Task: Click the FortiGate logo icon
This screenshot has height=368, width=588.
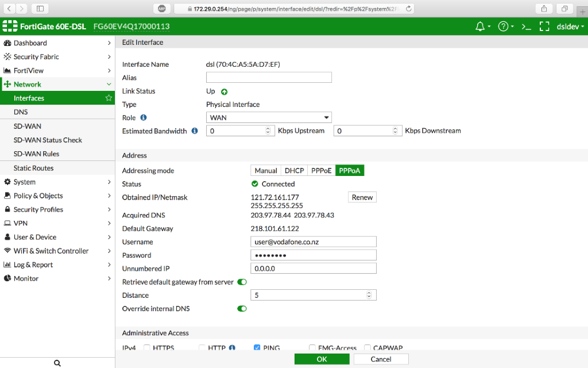Action: coord(10,26)
